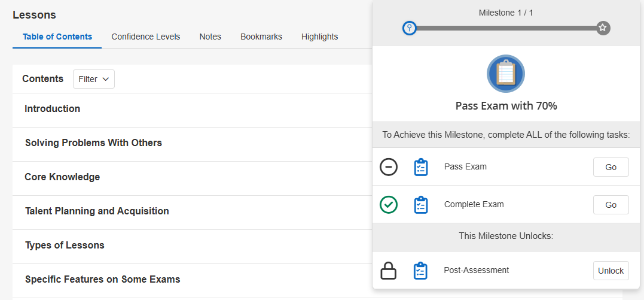
Task: Click the star icon at progress end
Action: 603,28
